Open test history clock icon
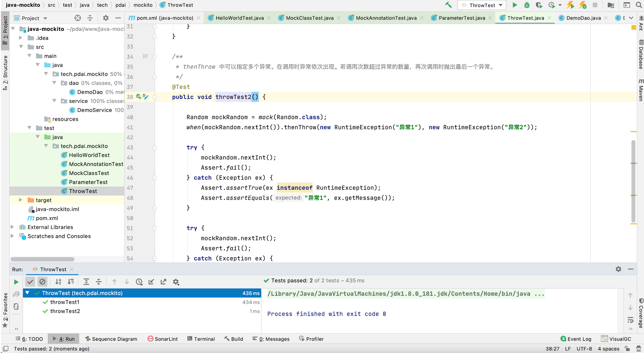The width and height of the screenshot is (644, 353). (139, 282)
